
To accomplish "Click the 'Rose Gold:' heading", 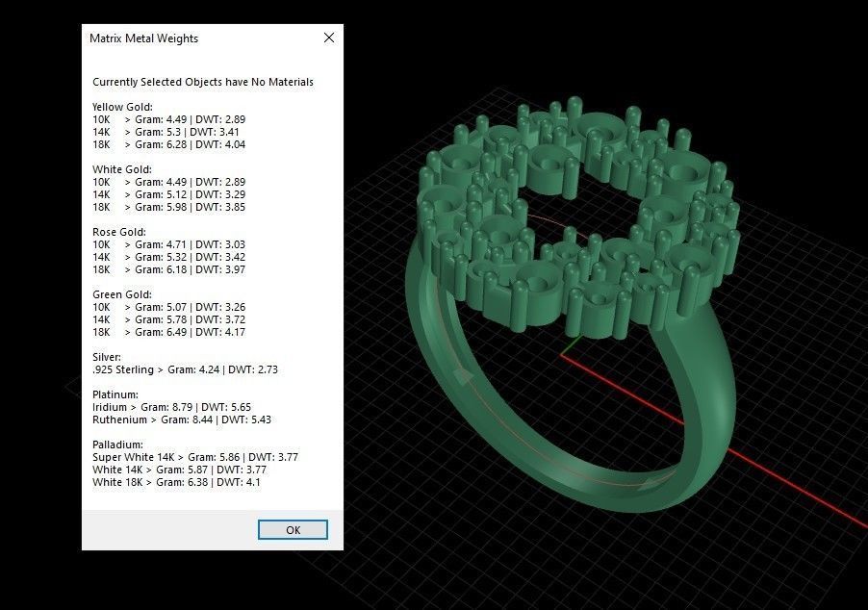I will [x=119, y=232].
